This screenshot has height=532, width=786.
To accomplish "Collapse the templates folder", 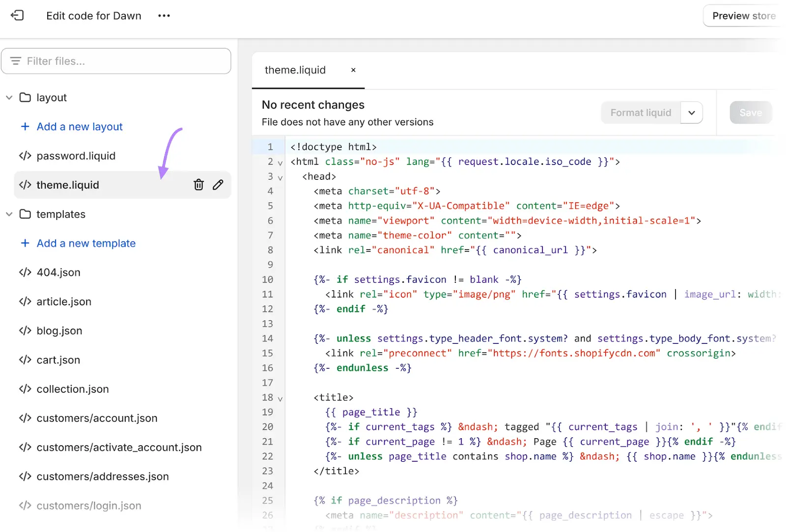I will click(x=9, y=214).
